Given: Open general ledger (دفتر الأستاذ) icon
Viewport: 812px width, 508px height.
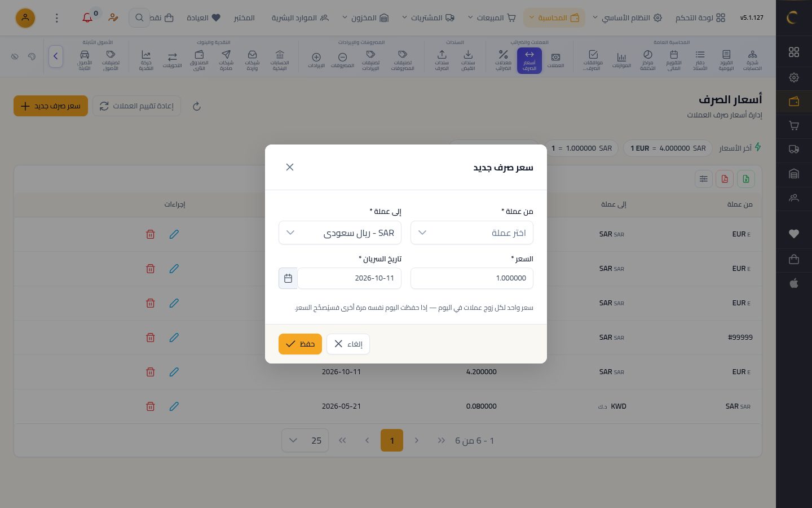Looking at the screenshot, I should coord(700,60).
